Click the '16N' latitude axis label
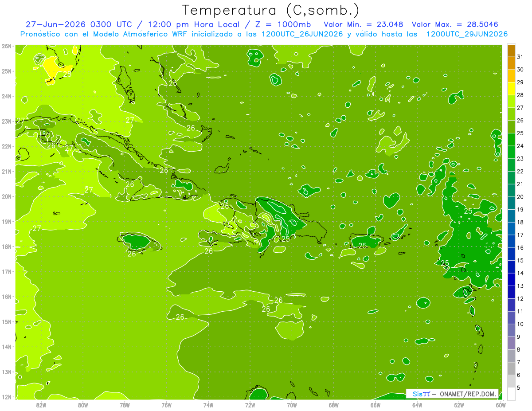This screenshot has height=411, width=532. coord(7,297)
